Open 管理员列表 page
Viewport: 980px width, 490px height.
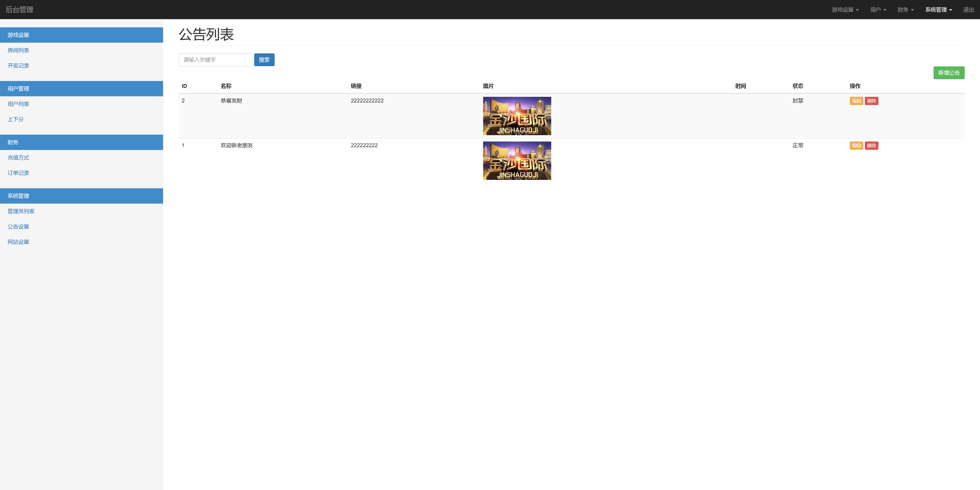tap(21, 211)
